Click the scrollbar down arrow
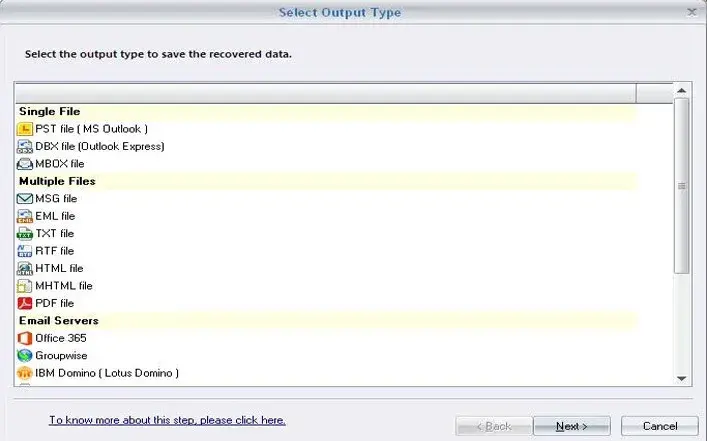This screenshot has height=441, width=707. [x=682, y=379]
